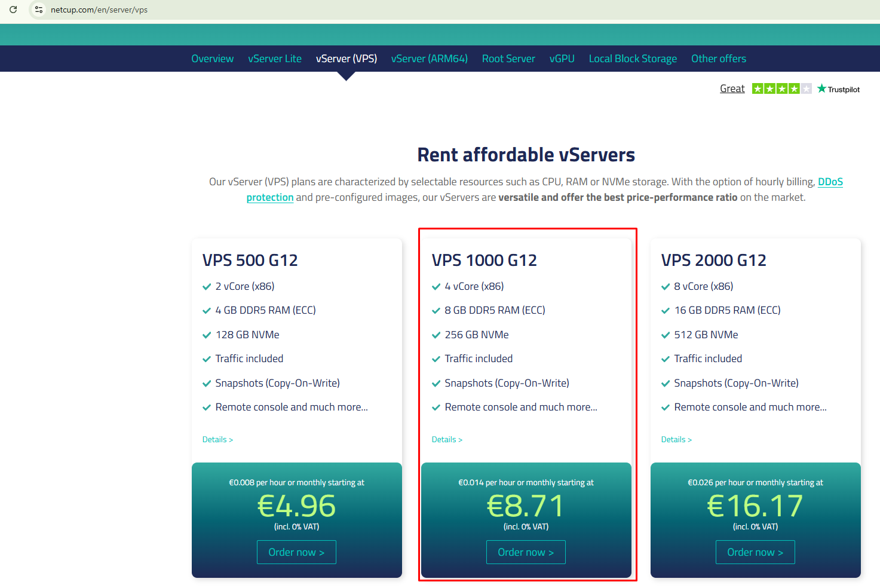Image resolution: width=880 pixels, height=588 pixels.
Task: Navigate to Local Block Storage tab
Action: pyautogui.click(x=633, y=59)
